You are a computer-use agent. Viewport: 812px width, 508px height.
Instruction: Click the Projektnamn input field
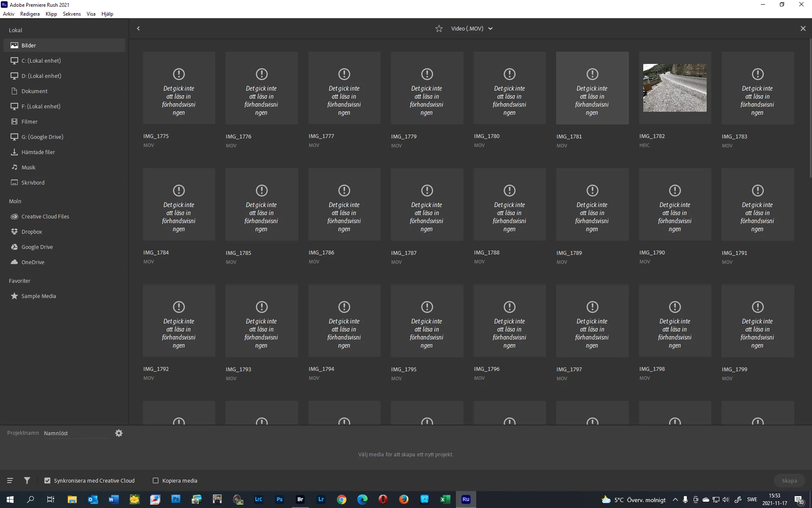pyautogui.click(x=76, y=433)
